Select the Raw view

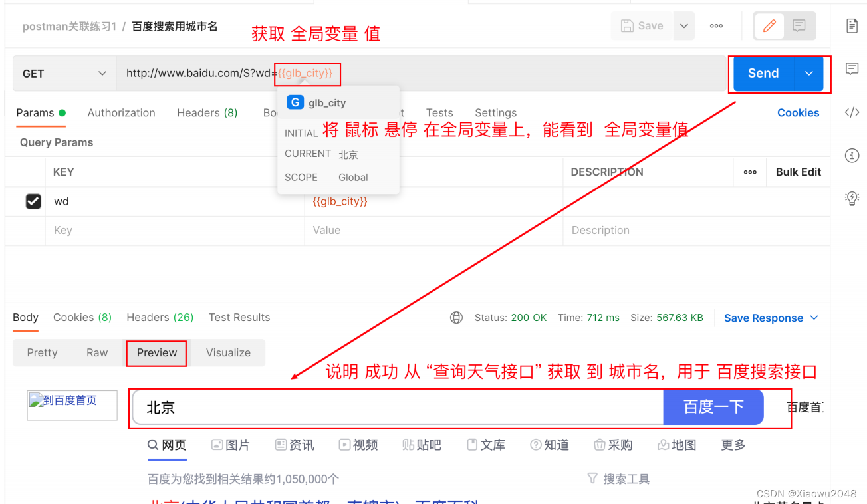tap(97, 353)
